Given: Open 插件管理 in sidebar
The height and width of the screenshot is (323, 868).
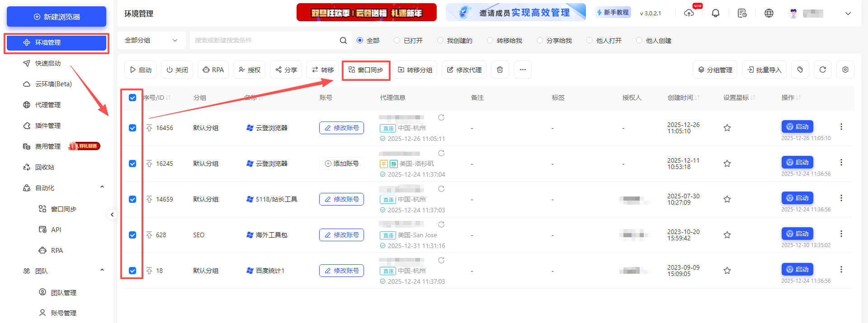Looking at the screenshot, I should [47, 126].
